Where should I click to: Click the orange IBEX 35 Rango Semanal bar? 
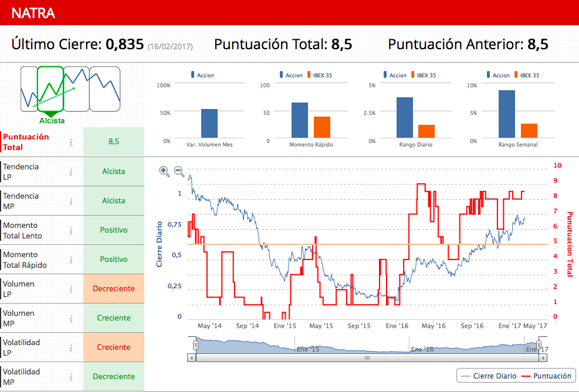pos(529,131)
